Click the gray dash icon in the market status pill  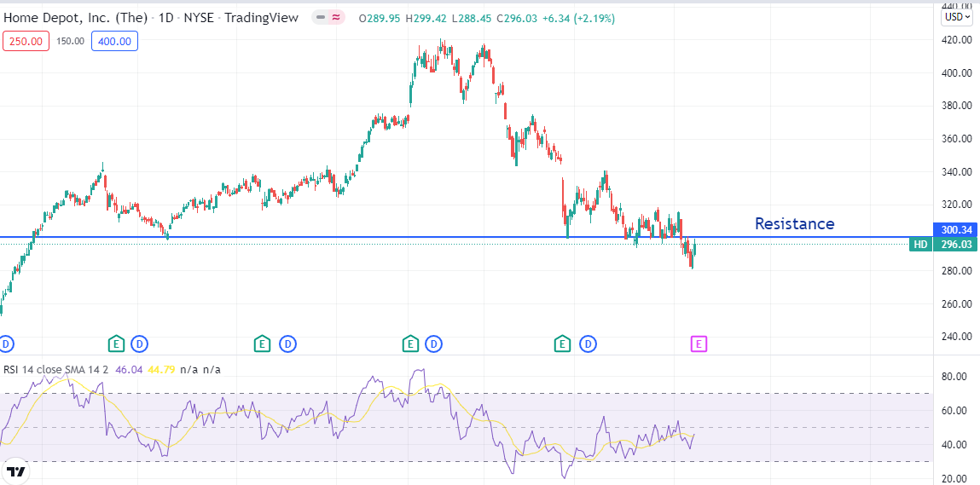(x=322, y=18)
